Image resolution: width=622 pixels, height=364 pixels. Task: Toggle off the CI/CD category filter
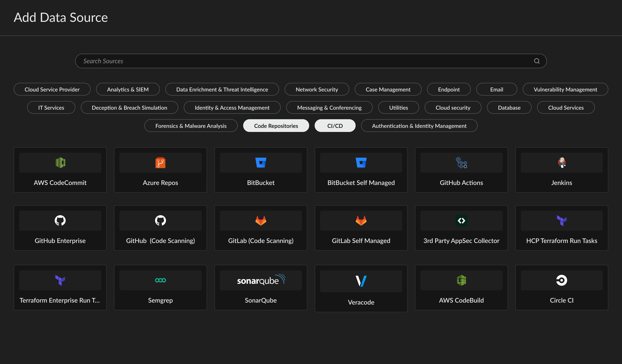[335, 126]
